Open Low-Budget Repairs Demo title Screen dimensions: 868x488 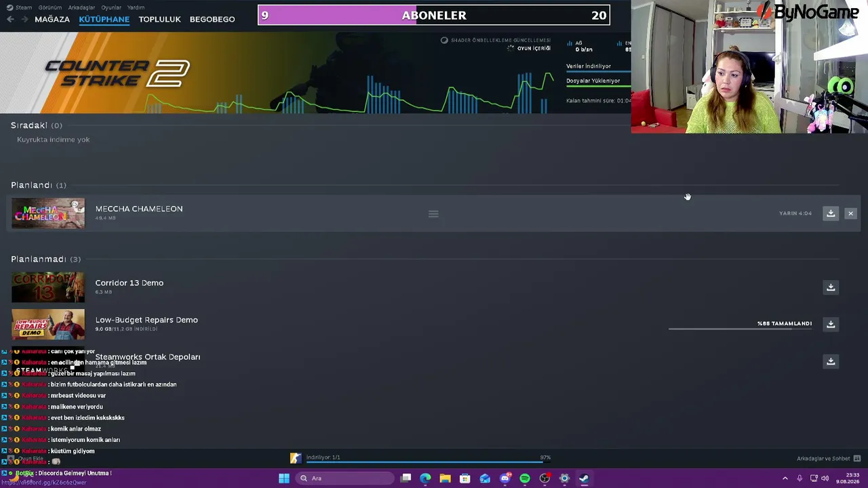click(x=146, y=320)
